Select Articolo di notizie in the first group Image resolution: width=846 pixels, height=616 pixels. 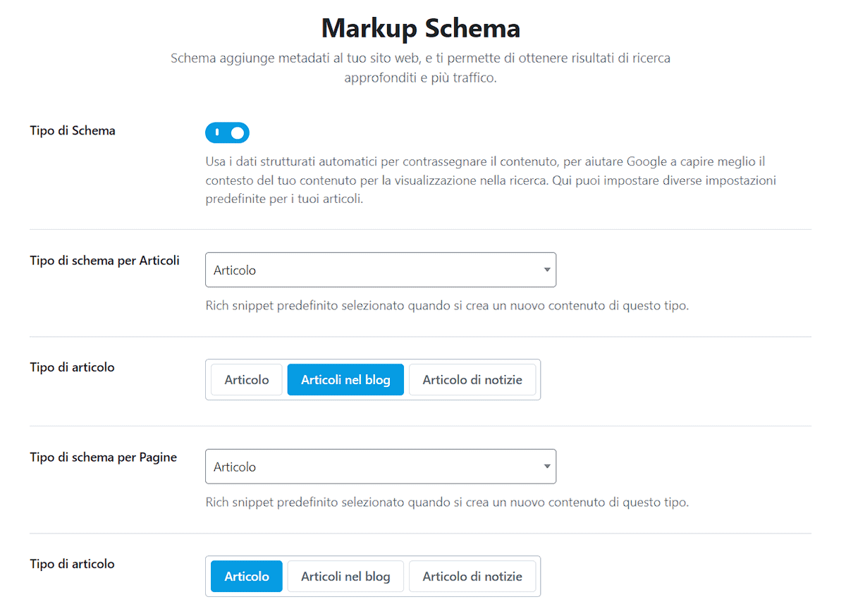tap(472, 379)
